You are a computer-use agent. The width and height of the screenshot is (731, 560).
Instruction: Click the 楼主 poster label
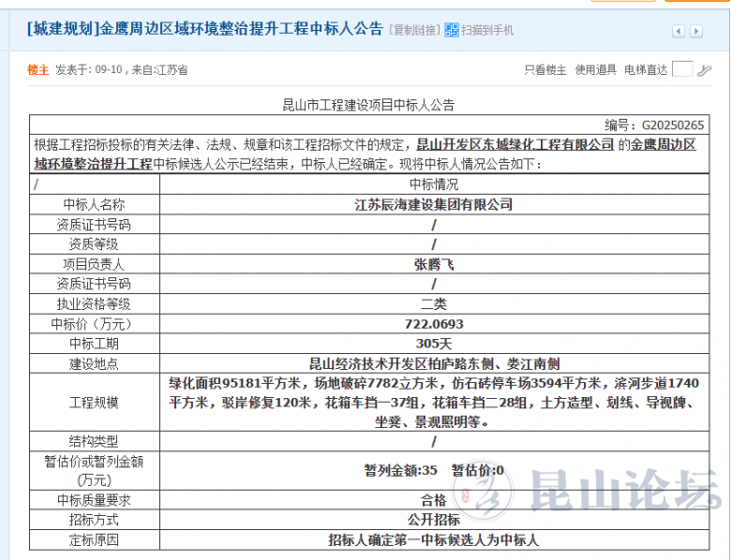click(x=37, y=69)
